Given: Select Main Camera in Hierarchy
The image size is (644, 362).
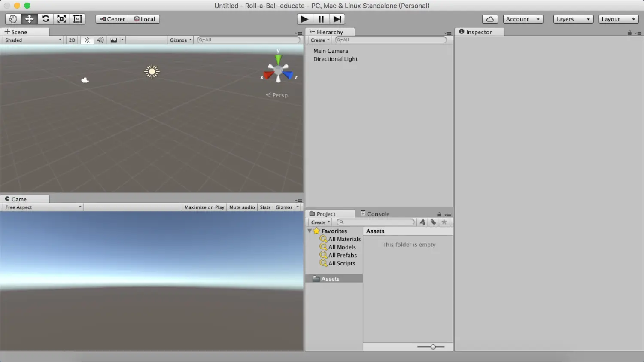Looking at the screenshot, I should click(x=331, y=51).
